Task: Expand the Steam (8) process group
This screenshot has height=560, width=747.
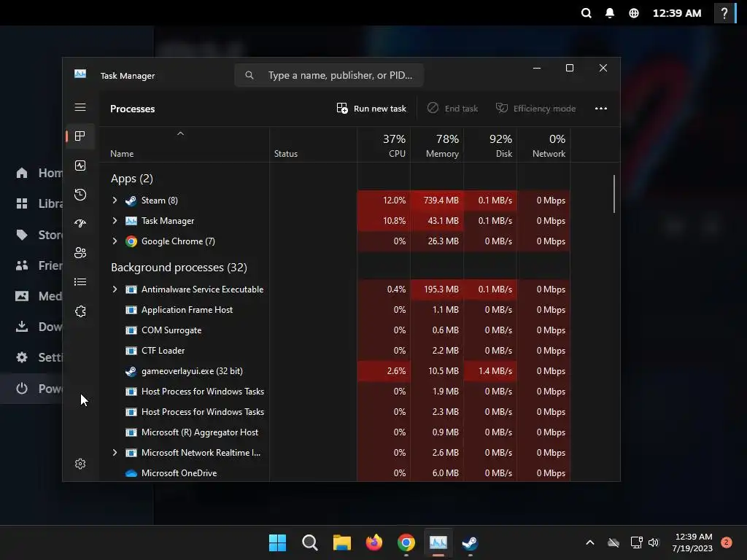Action: pos(115,200)
